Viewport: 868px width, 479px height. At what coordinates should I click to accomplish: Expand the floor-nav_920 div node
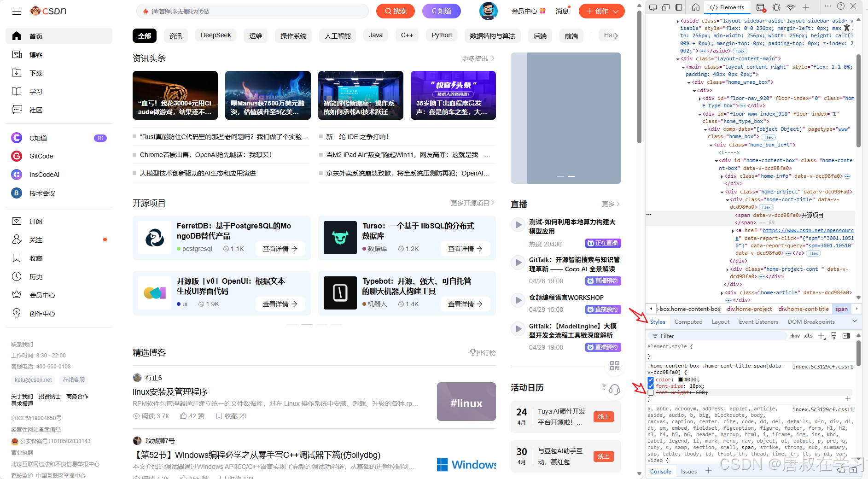click(700, 99)
